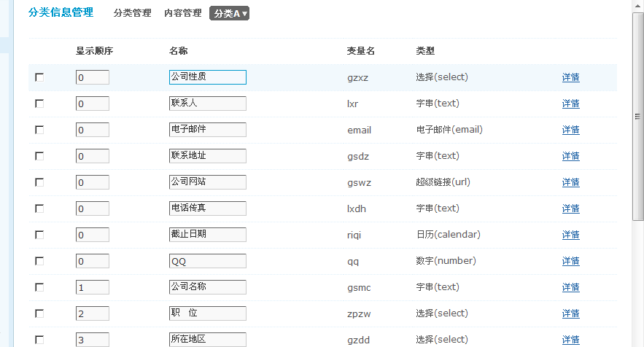Open the 分类A dropdown
This screenshot has height=347, width=644.
[x=229, y=13]
